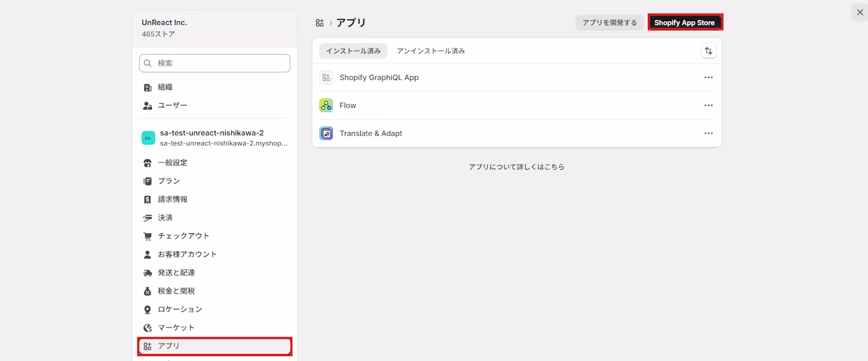Screen dimensions: 868x361
Task: Click the アプリを開発する button
Action: point(609,23)
